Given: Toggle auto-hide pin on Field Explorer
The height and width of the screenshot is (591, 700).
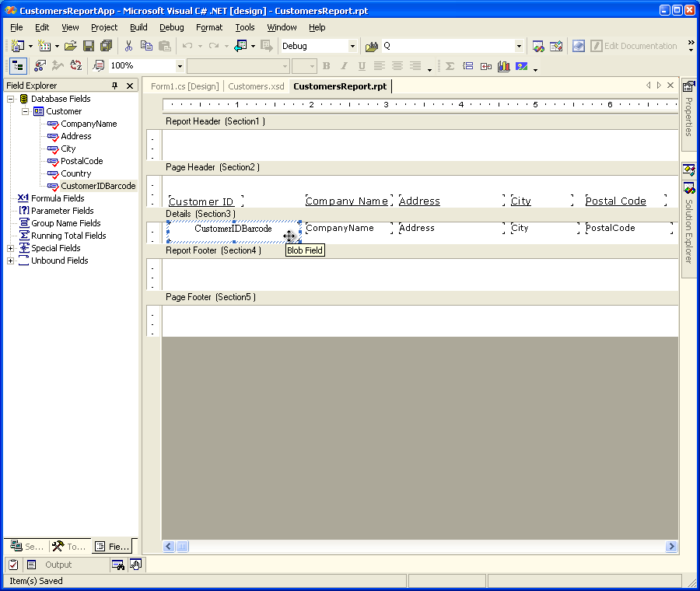Looking at the screenshot, I should tap(115, 86).
